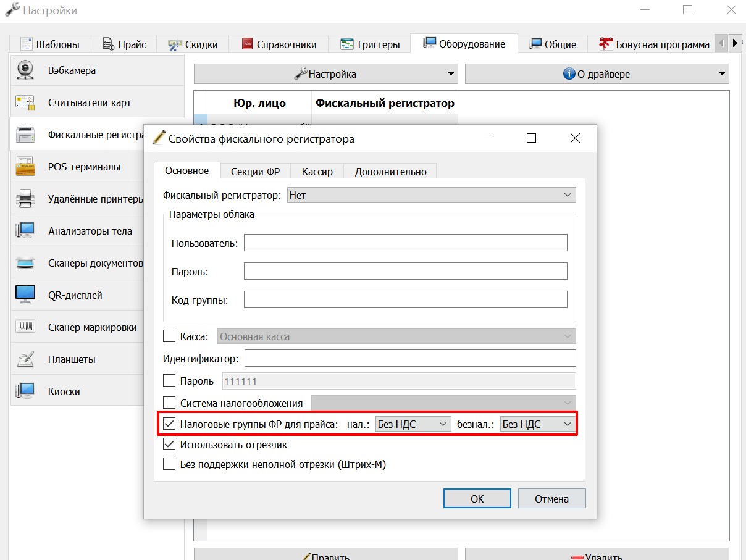Image resolution: width=746 pixels, height=560 pixels.
Task: Confirm dialog with the OK button
Action: tap(477, 499)
